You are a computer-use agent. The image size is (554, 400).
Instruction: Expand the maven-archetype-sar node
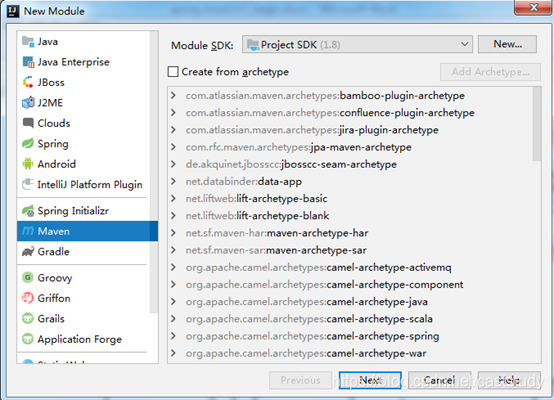pos(173,250)
